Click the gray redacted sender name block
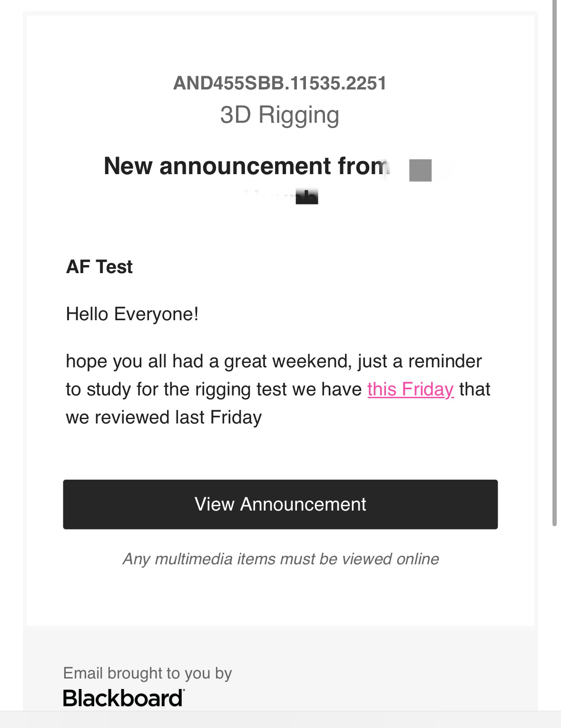Image resolution: width=561 pixels, height=728 pixels. [421, 170]
